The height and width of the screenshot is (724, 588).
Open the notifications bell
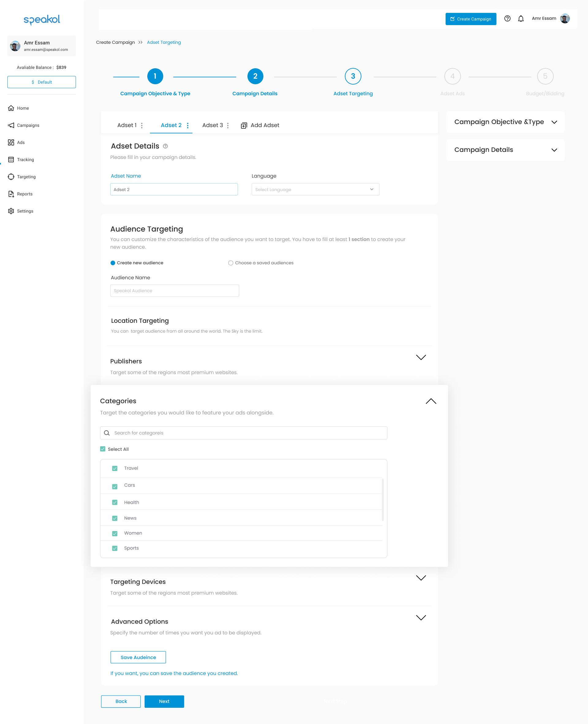tap(521, 19)
